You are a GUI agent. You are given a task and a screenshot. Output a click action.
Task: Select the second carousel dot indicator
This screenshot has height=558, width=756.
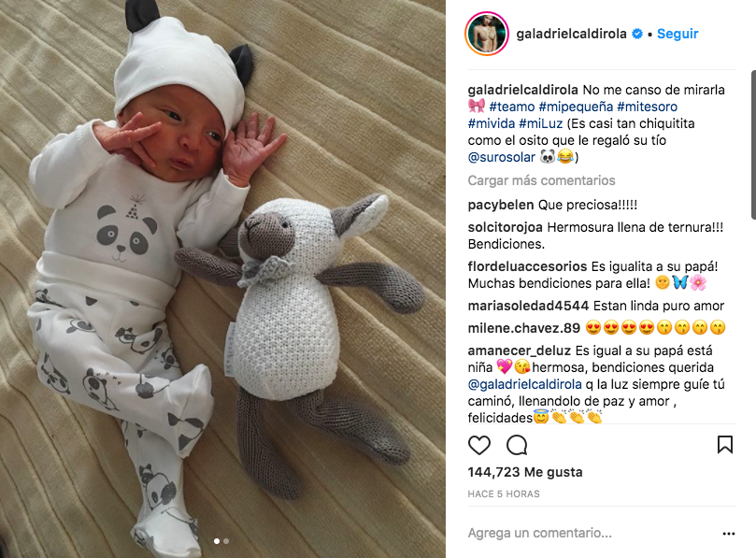(226, 541)
